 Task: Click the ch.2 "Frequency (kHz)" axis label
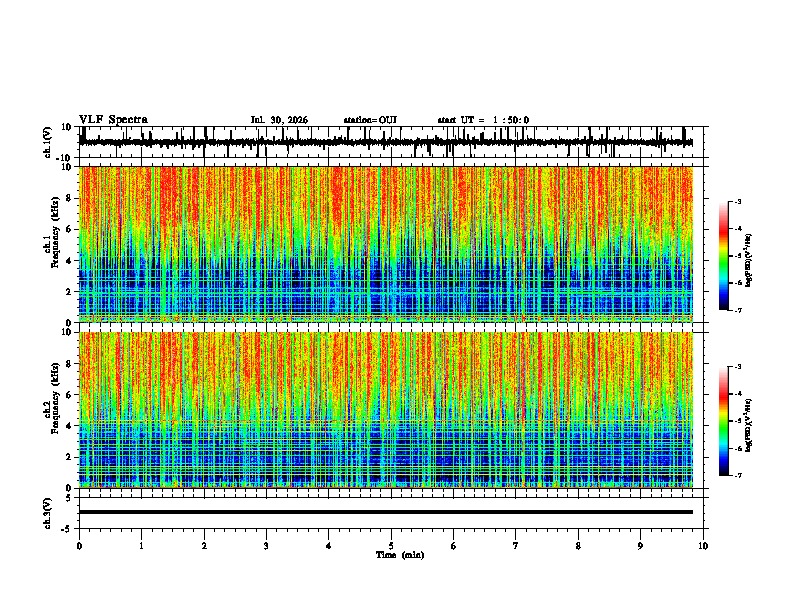[x=56, y=398]
